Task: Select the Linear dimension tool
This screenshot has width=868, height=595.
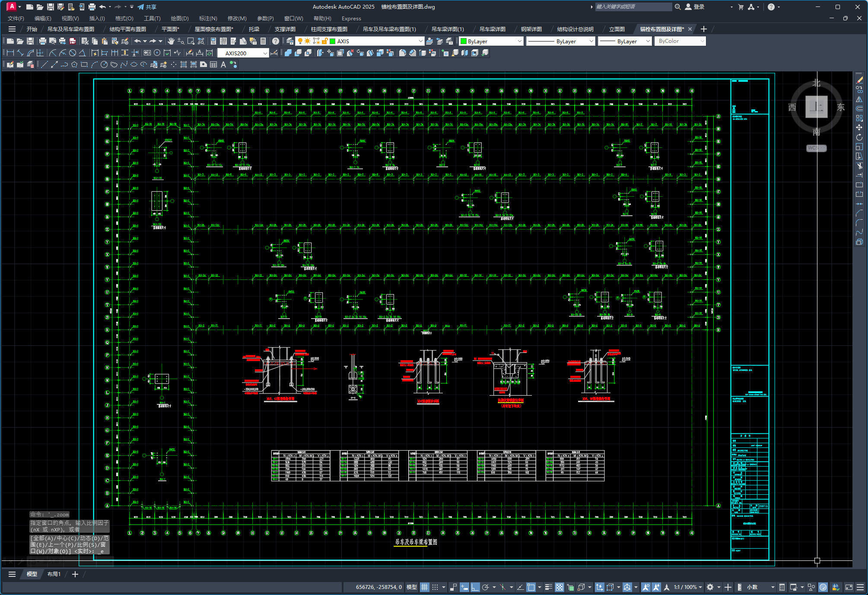Action: [10, 53]
